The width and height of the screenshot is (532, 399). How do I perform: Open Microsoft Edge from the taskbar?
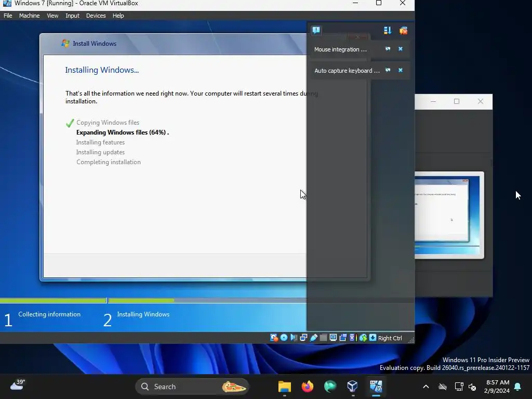pos(330,387)
